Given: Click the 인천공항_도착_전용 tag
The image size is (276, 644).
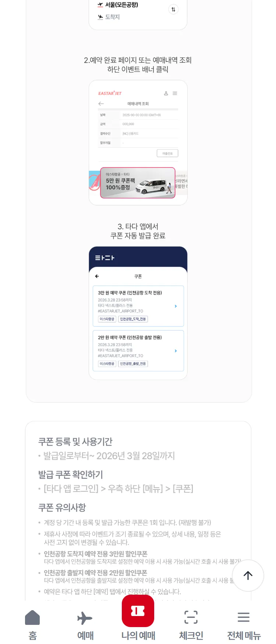Looking at the screenshot, I should (133, 319).
